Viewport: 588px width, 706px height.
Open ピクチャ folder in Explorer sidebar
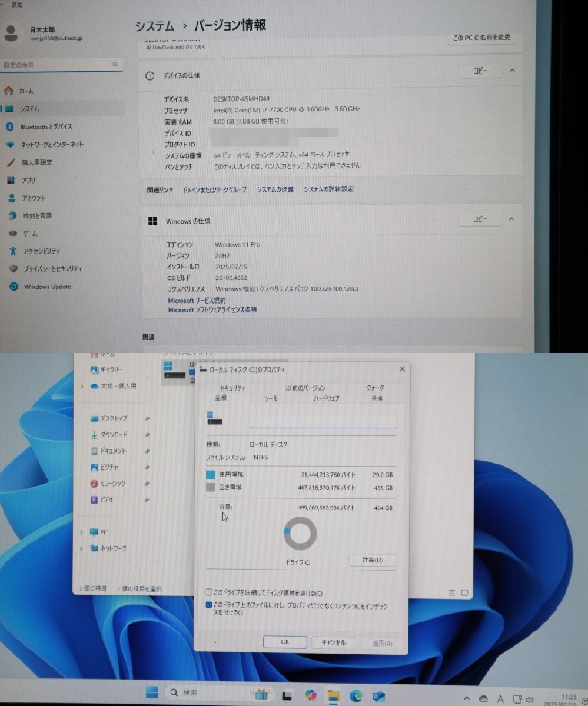[x=104, y=467]
